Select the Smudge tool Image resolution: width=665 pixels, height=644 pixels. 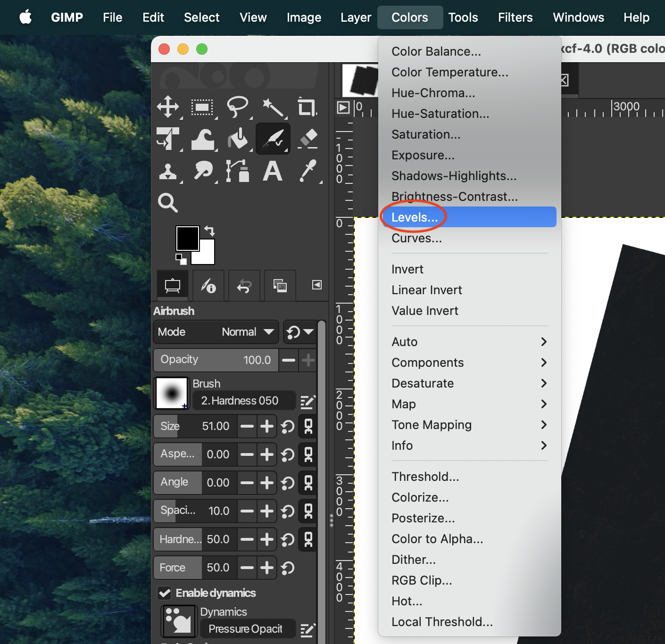click(x=203, y=171)
